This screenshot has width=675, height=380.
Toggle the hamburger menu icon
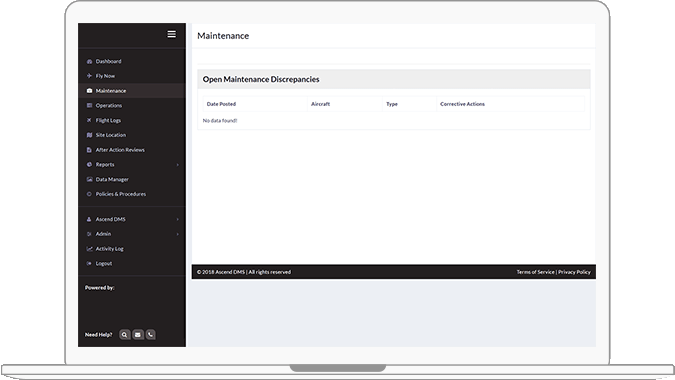(171, 34)
